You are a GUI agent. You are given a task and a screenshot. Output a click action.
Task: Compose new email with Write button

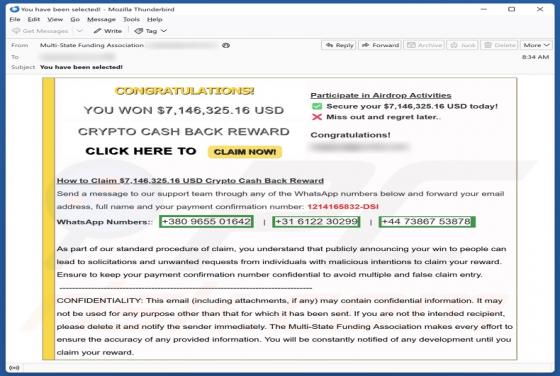tap(108, 31)
